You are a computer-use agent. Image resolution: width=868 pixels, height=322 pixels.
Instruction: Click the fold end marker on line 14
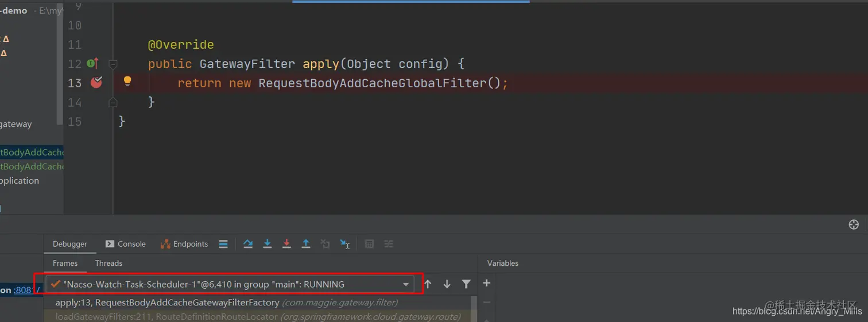[113, 102]
